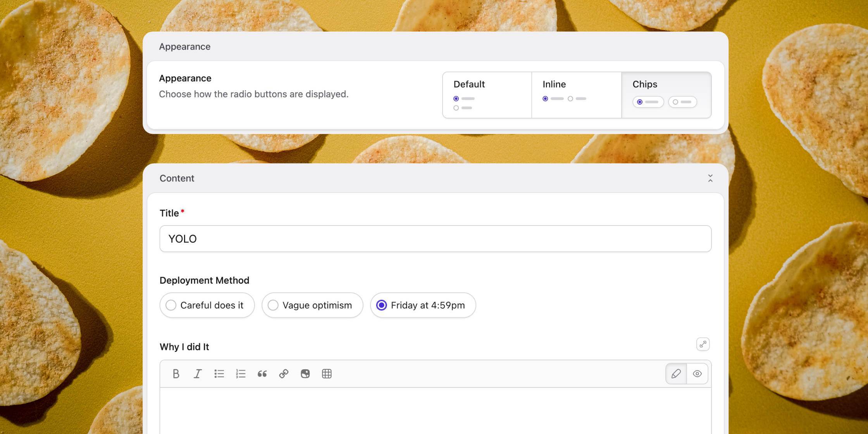
Task: Apply italic formatting in the editor toolbar
Action: pos(198,374)
